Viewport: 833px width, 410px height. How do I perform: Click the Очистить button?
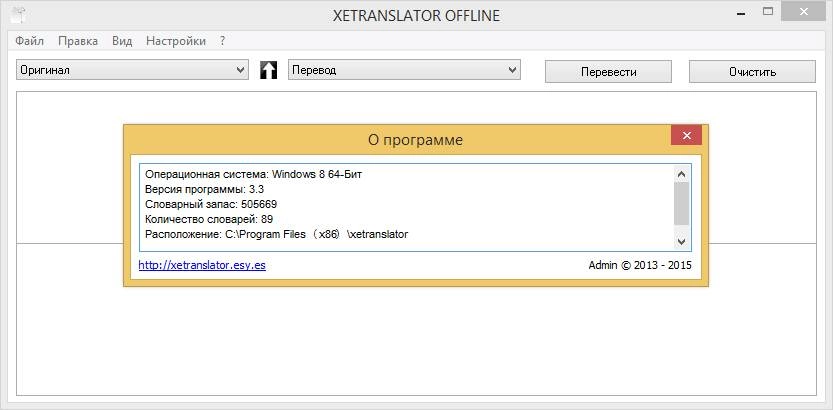pos(752,72)
